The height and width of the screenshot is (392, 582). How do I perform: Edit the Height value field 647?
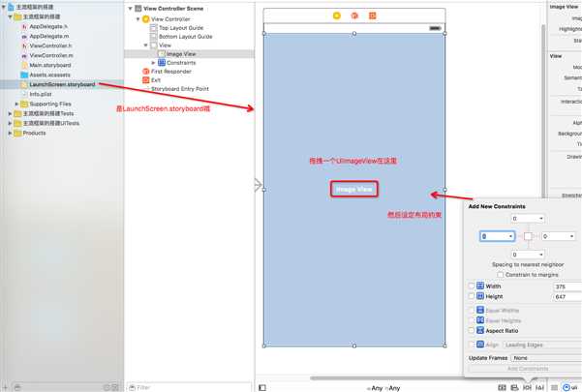(567, 297)
